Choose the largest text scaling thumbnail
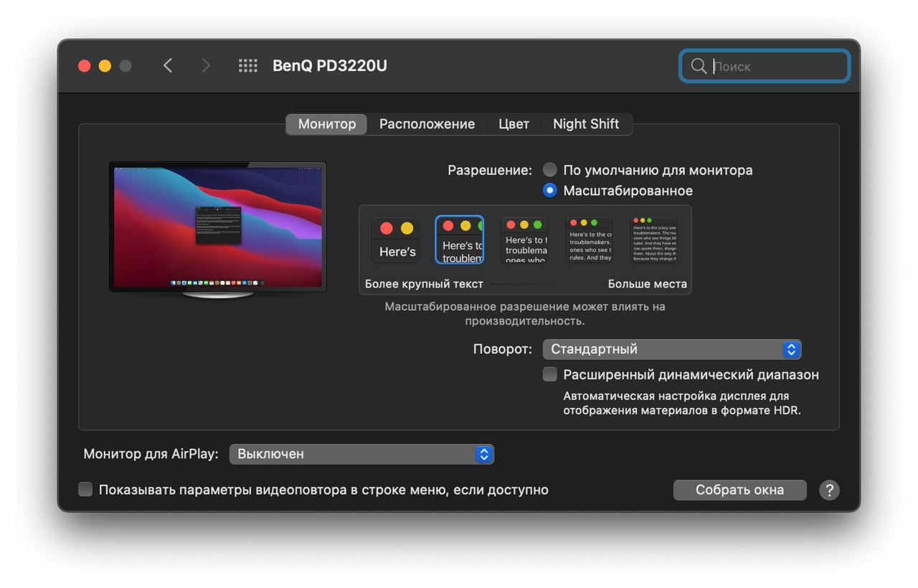This screenshot has height=588, width=918. (x=394, y=240)
